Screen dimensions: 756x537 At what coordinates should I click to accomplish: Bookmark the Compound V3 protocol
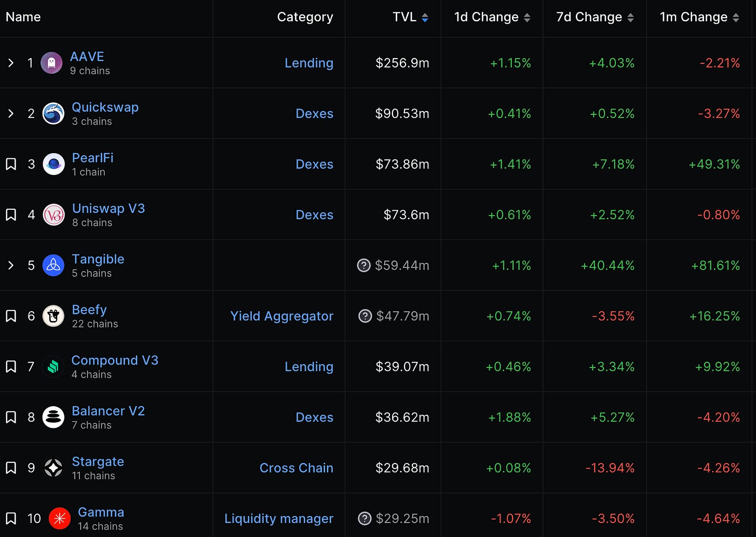click(11, 367)
